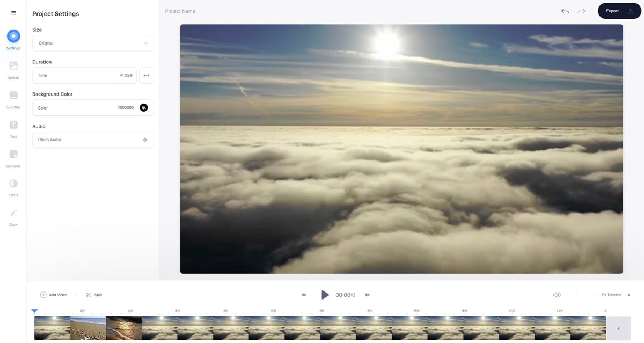Screen dimensions: 644x343
Task: Open the Subtitles panel
Action: (x=13, y=96)
